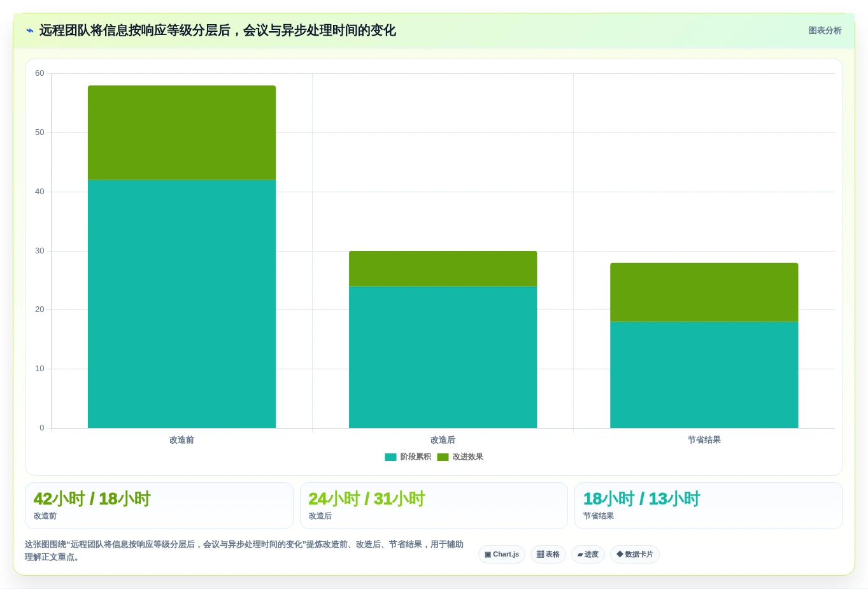The image size is (868, 589).
Task: Click the 数据卡片 tag
Action: tap(635, 555)
